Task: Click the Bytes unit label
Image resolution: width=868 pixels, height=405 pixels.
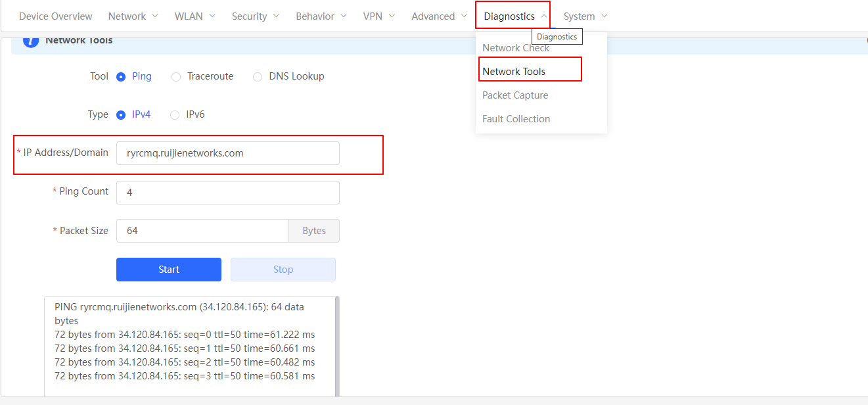Action: pos(314,231)
